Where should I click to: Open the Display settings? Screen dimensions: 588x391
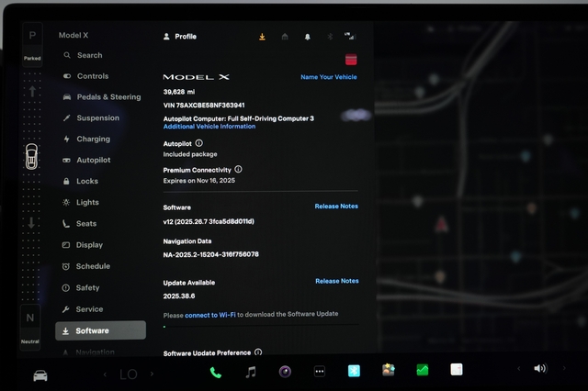click(82, 245)
